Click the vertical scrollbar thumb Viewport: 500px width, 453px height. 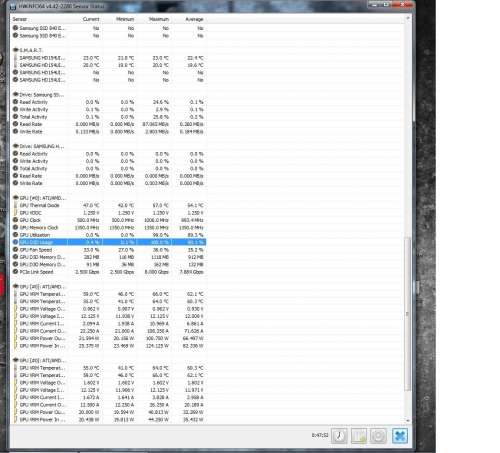[407, 313]
